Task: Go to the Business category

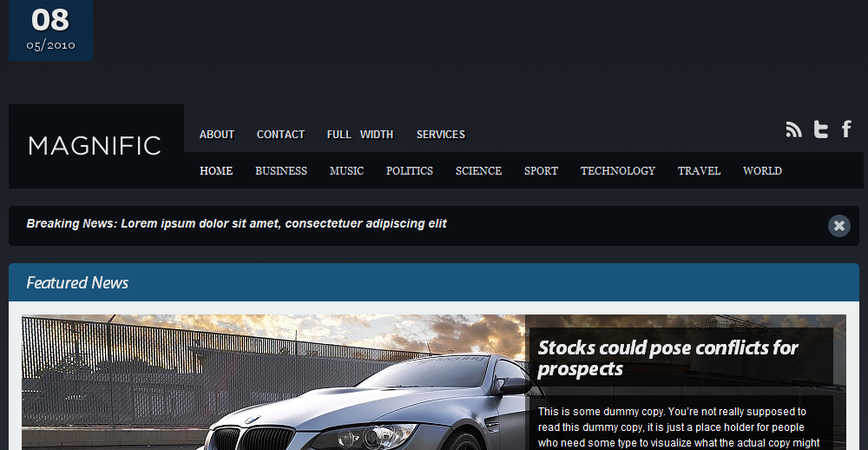Action: pos(281,170)
